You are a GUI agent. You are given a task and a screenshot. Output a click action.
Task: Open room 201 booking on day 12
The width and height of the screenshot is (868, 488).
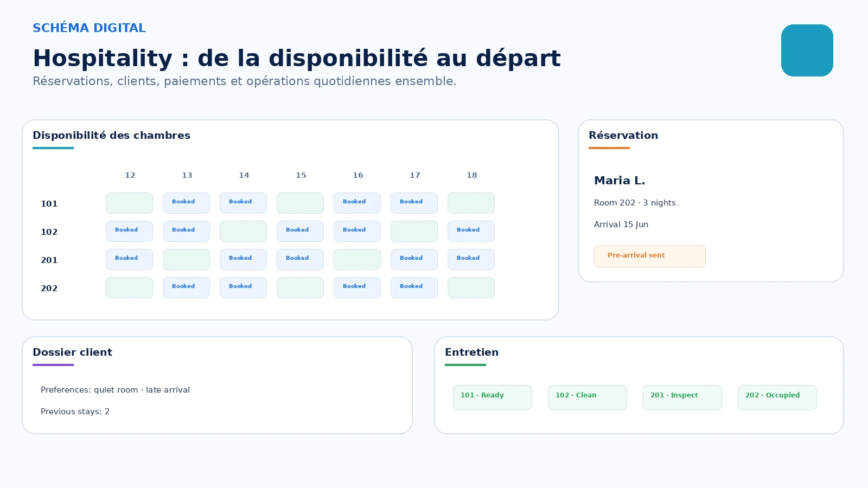click(129, 259)
